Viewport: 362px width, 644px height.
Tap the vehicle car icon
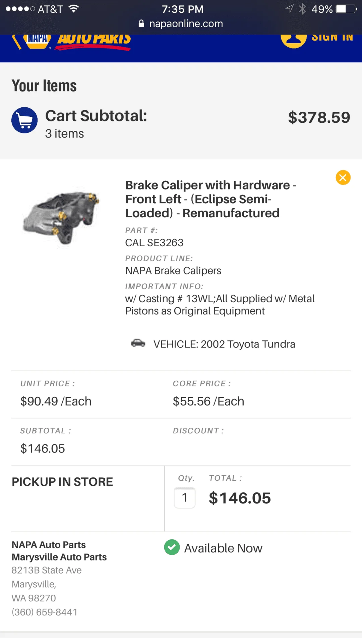click(x=138, y=343)
